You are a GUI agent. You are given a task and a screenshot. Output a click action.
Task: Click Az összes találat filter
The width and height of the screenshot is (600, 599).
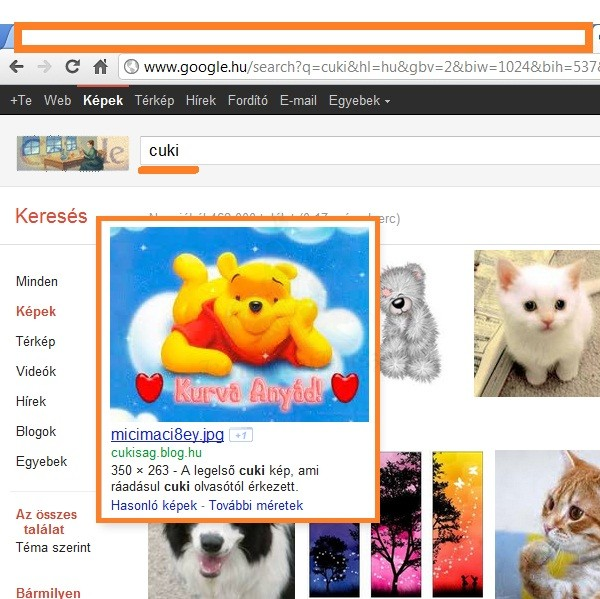point(46,522)
